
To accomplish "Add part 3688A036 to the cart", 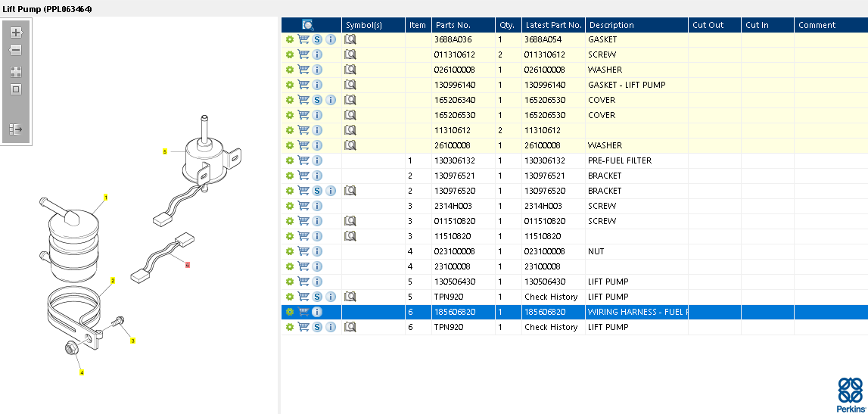I will pos(303,39).
